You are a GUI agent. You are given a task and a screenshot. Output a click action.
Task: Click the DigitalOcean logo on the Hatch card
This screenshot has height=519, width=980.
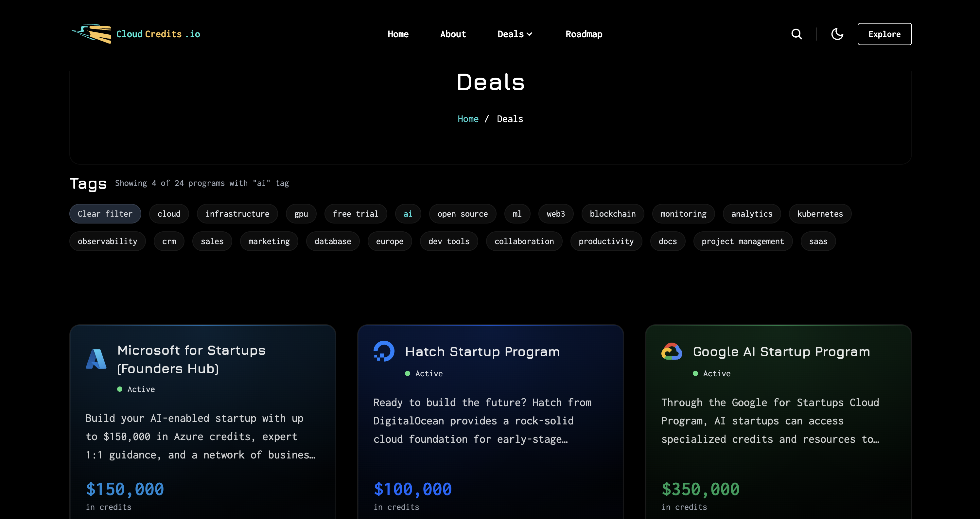tap(384, 351)
